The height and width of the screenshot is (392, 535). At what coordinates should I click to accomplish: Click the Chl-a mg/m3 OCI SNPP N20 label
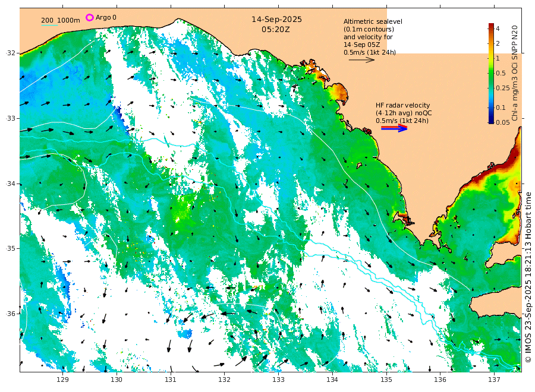click(x=515, y=73)
